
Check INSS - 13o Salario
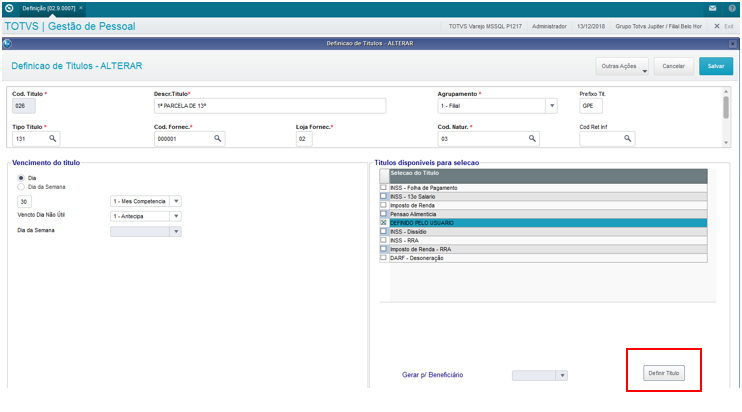(x=383, y=196)
